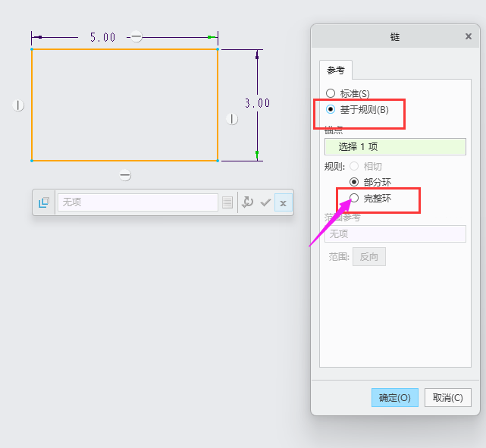
Task: Select the 5.00 width dimension
Action: click(x=102, y=37)
